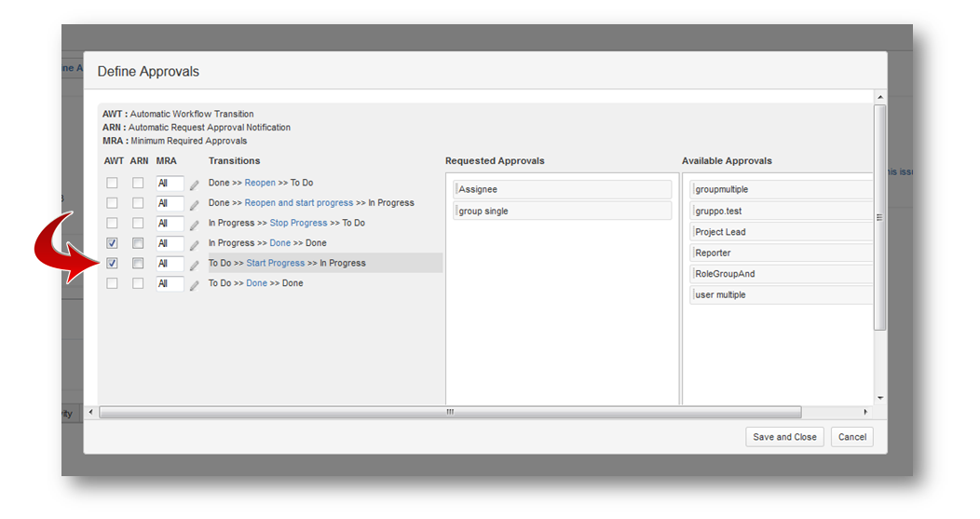Click edit pencil beside Stop Progress transition
This screenshot has height=519, width=980.
195,225
